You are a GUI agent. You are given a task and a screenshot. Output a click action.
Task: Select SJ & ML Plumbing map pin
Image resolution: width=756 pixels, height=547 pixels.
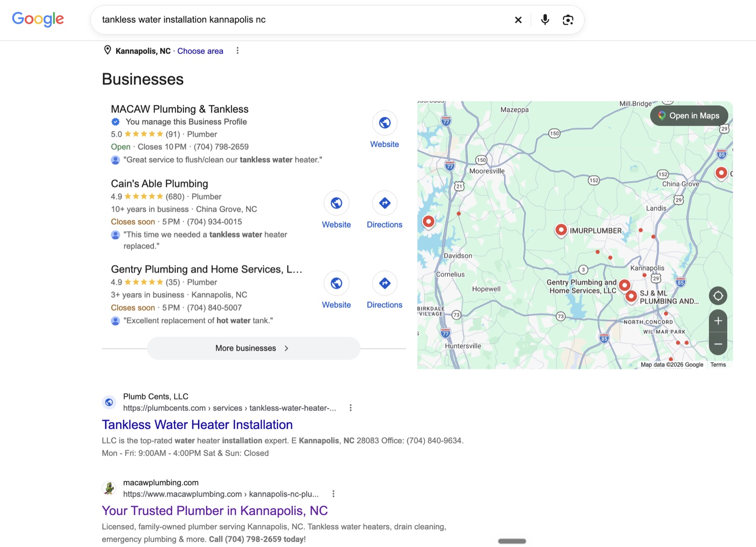631,297
